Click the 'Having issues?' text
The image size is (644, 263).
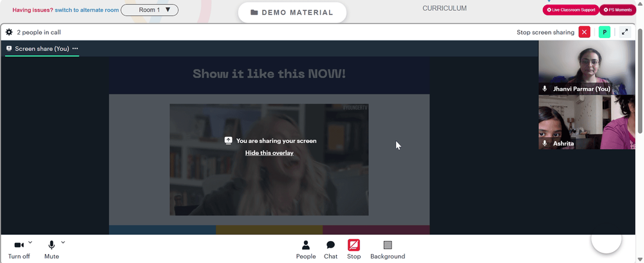click(32, 10)
